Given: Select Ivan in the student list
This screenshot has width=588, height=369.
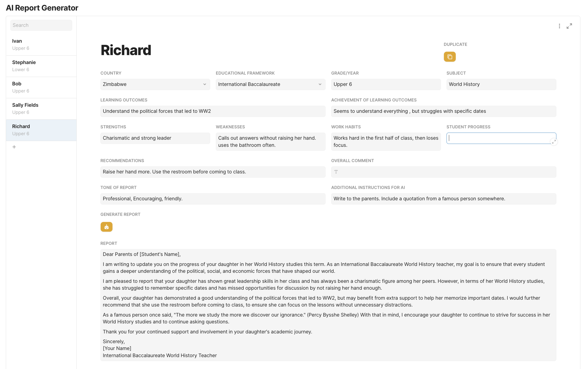Looking at the screenshot, I should (41, 45).
